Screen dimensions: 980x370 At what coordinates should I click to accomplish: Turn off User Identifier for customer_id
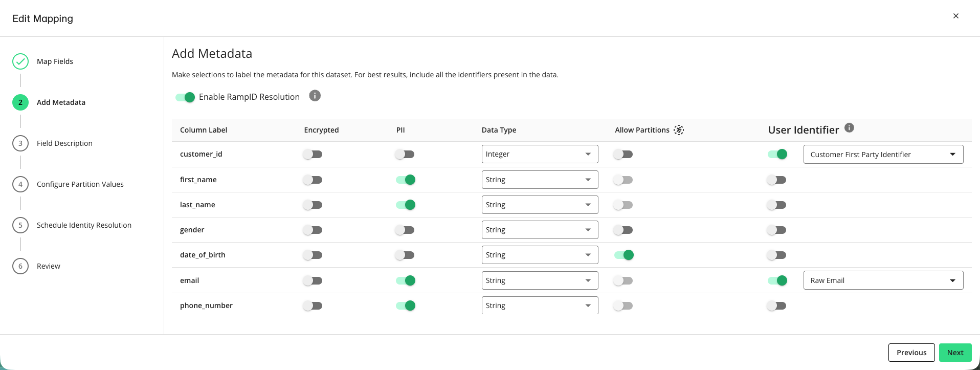[x=777, y=154]
